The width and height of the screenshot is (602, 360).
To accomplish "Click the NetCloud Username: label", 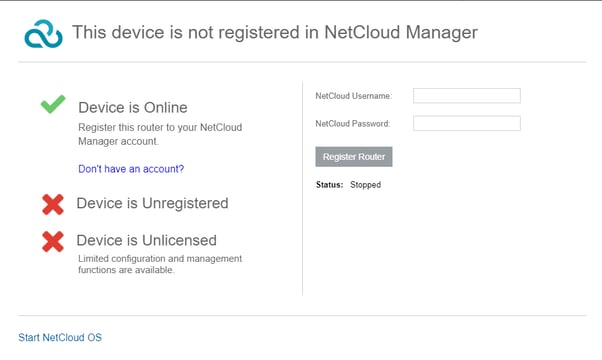I will coord(354,96).
